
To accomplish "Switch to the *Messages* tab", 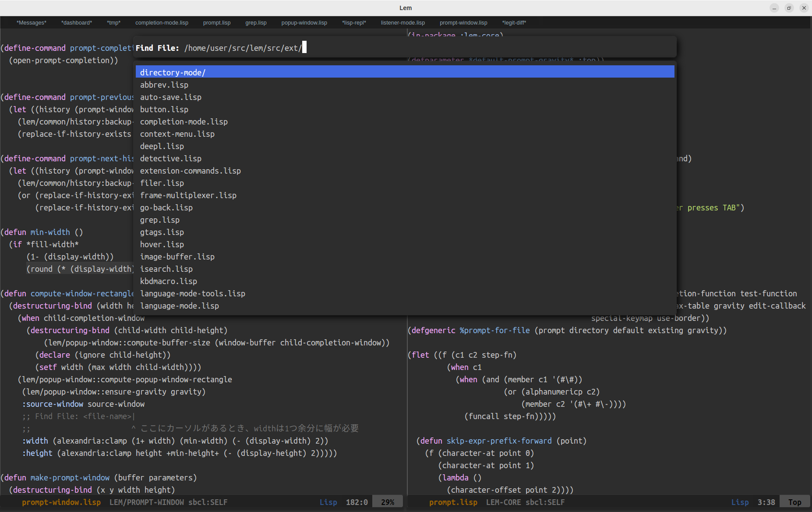I will [31, 23].
